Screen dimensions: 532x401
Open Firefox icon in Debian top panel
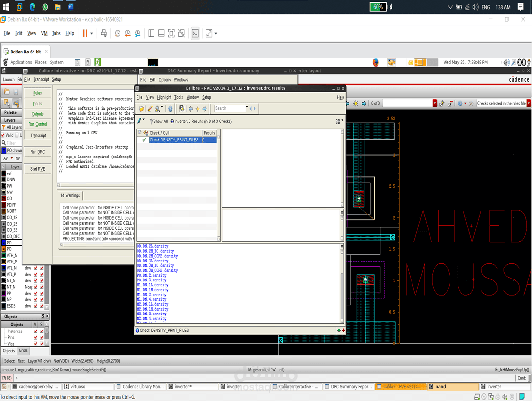(376, 62)
